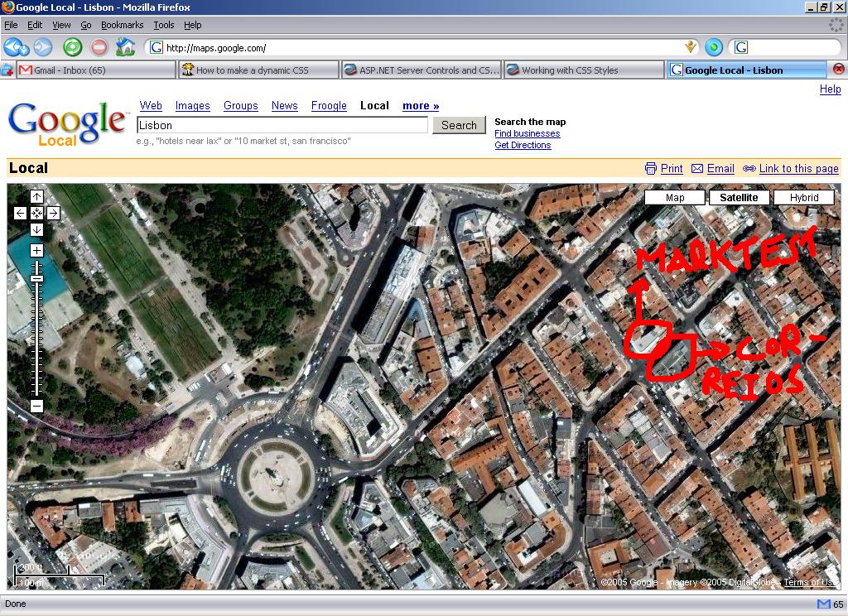The image size is (848, 616).
Task: Click the Print link
Action: [x=672, y=169]
